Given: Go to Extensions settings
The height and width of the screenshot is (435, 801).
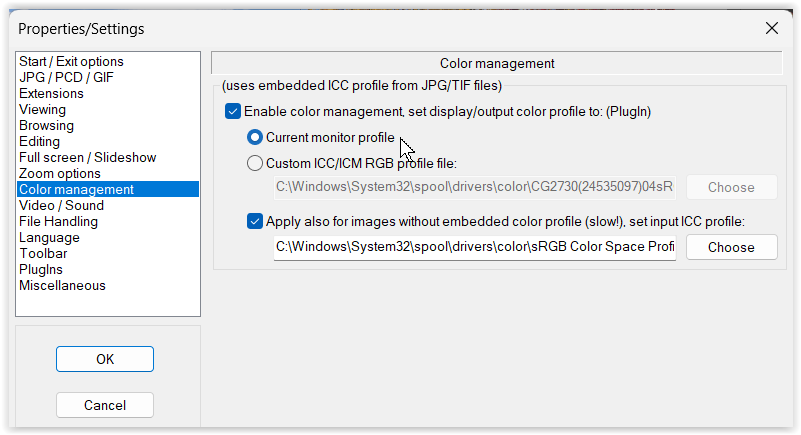Looking at the screenshot, I should [51, 94].
